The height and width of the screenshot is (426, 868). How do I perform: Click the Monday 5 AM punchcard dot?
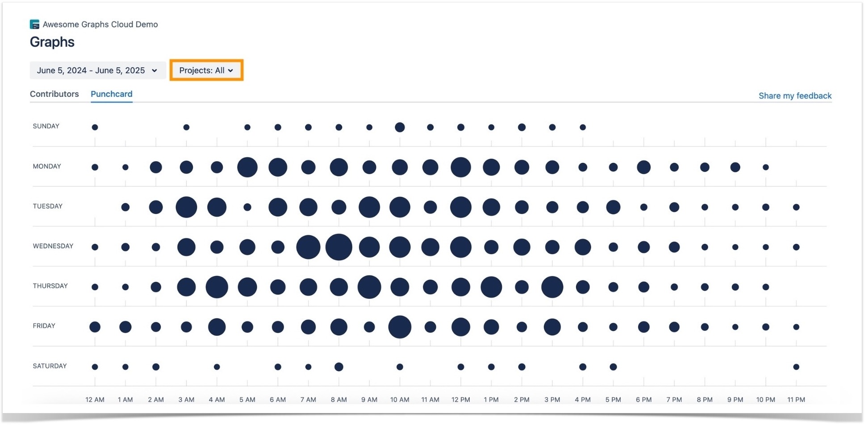(x=247, y=167)
